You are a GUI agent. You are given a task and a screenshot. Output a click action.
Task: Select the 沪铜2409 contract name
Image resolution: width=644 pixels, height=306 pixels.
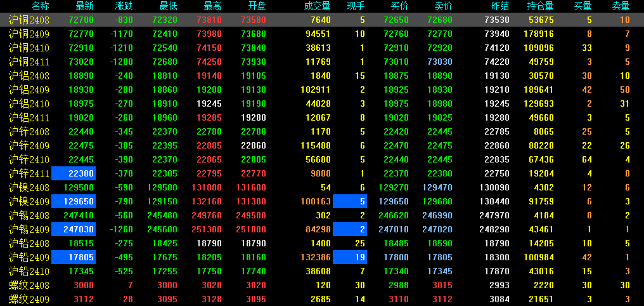coord(29,34)
